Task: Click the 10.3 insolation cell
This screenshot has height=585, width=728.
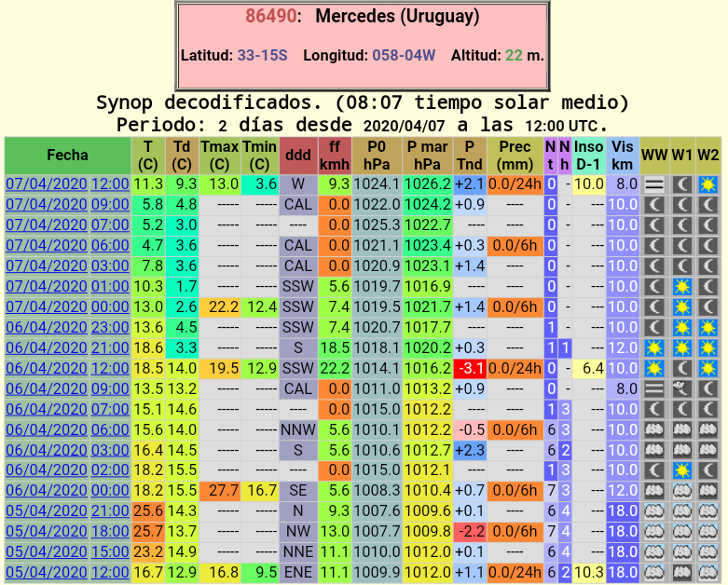Action: pyautogui.click(x=589, y=572)
